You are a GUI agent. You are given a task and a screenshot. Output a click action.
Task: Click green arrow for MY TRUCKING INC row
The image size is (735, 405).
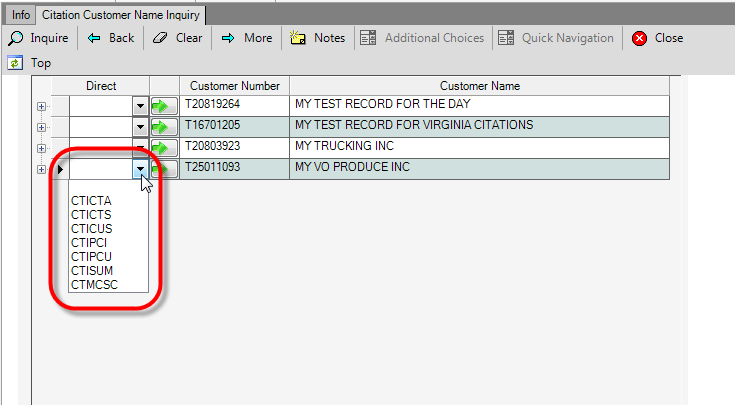pyautogui.click(x=164, y=148)
